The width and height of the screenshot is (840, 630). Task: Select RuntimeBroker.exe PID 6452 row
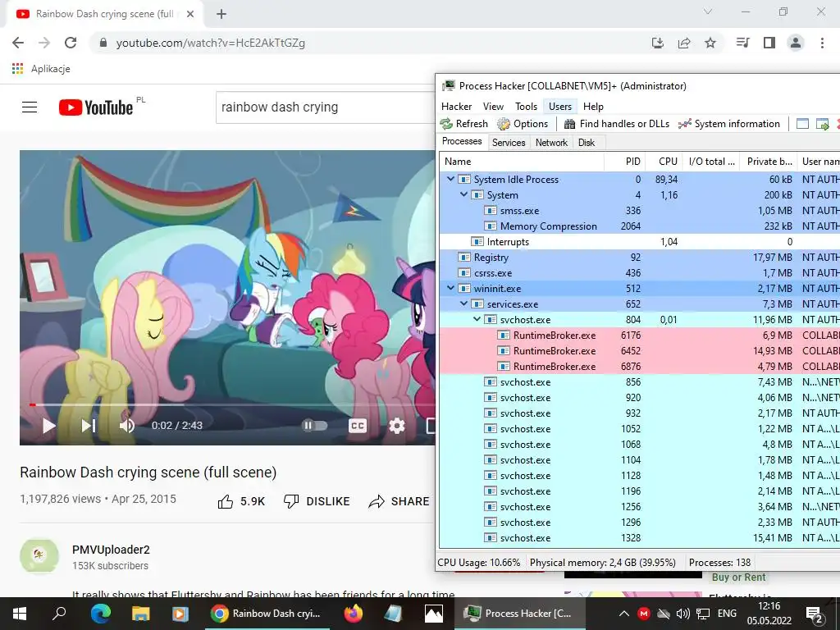pos(640,350)
